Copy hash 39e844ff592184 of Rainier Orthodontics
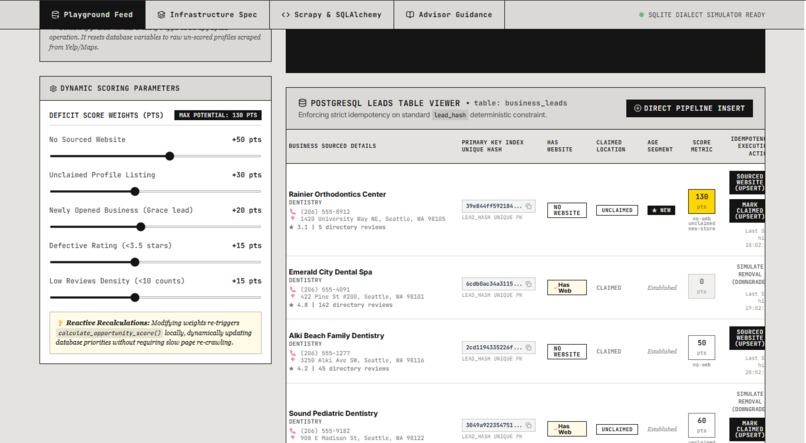The height and width of the screenshot is (443, 806). pos(528,206)
